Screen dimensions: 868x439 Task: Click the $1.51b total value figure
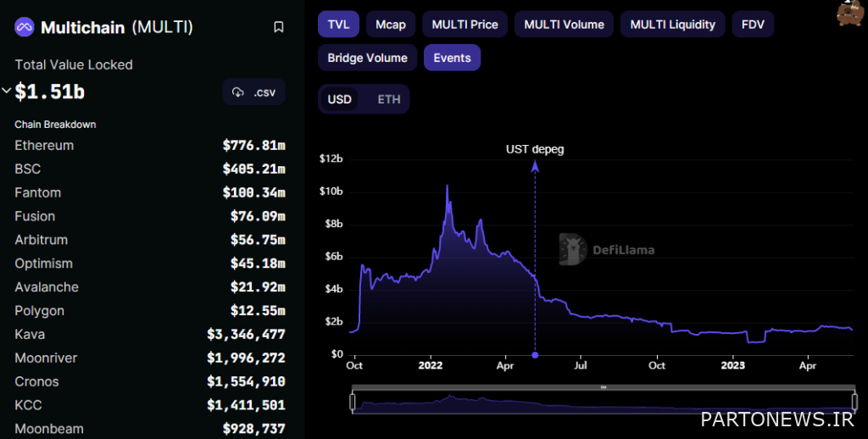50,92
